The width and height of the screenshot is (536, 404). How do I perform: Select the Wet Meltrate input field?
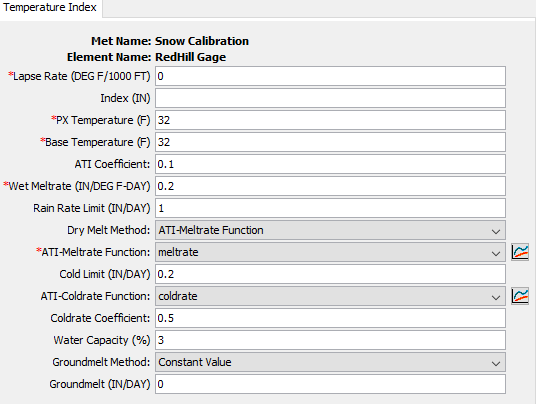(330, 186)
